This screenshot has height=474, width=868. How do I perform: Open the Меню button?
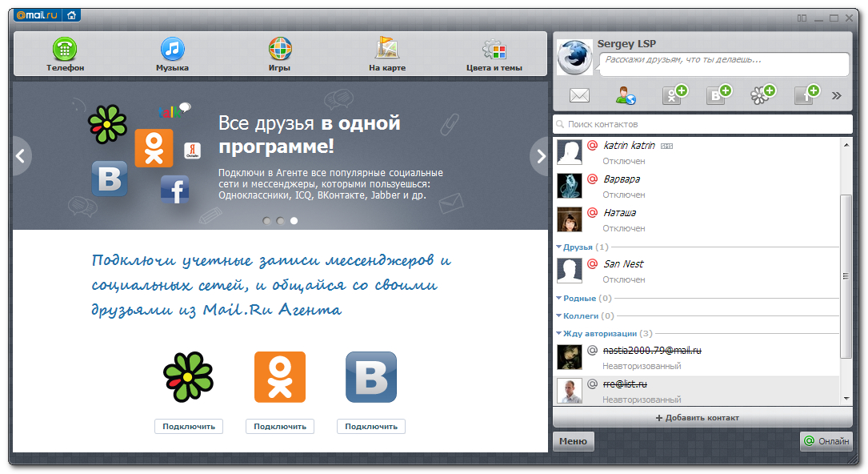point(573,441)
